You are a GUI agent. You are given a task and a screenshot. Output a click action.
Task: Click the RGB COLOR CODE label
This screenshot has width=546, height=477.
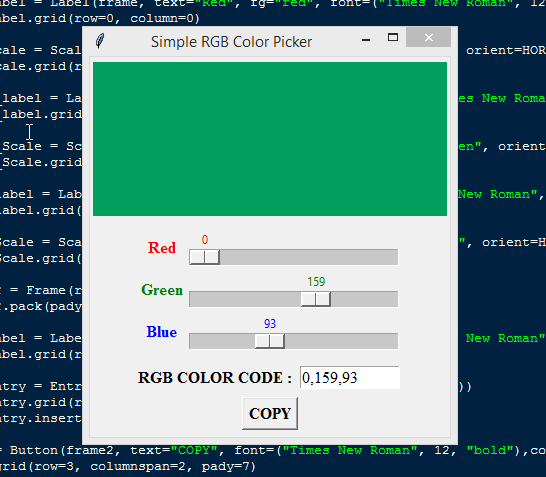click(215, 378)
